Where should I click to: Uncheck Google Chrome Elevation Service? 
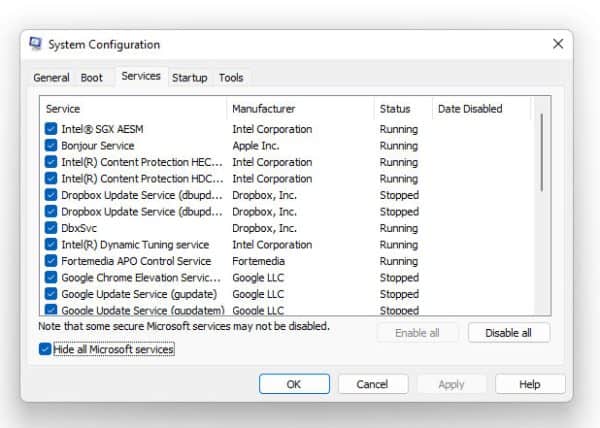point(51,278)
